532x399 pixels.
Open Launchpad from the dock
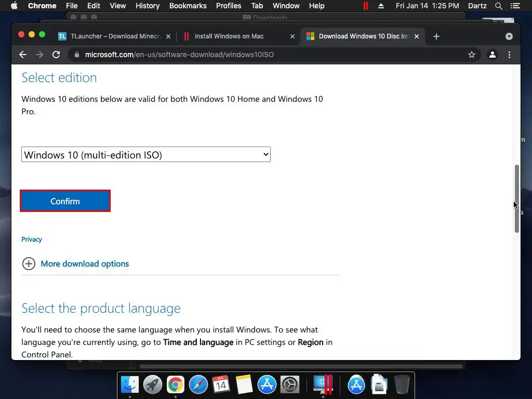point(153,384)
